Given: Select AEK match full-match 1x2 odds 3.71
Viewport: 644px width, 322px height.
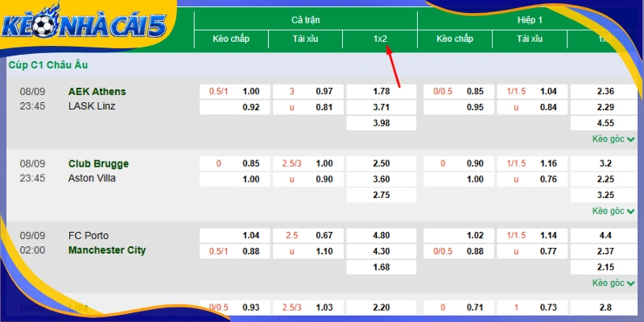Looking at the screenshot, I should 381,108.
